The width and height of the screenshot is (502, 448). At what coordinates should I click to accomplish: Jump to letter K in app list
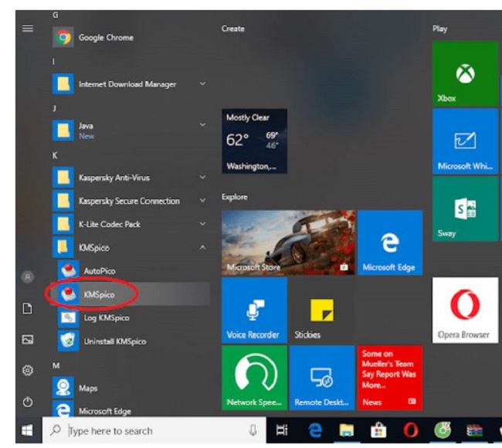pyautogui.click(x=55, y=155)
